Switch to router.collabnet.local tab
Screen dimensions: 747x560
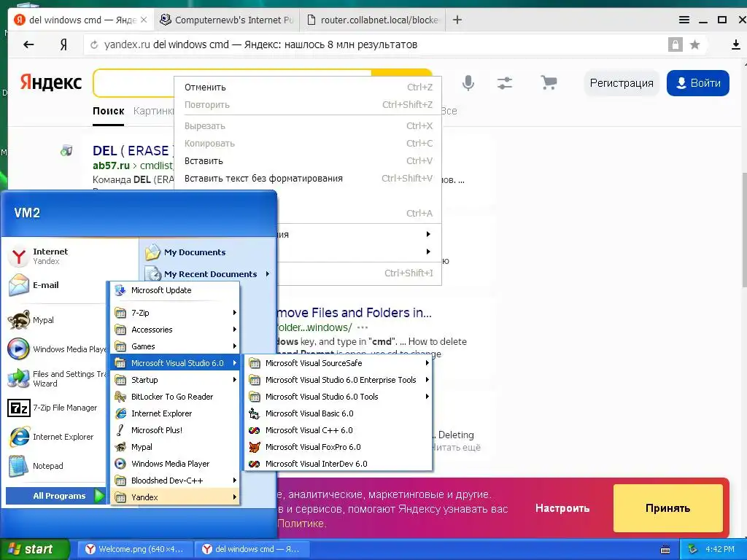point(372,20)
